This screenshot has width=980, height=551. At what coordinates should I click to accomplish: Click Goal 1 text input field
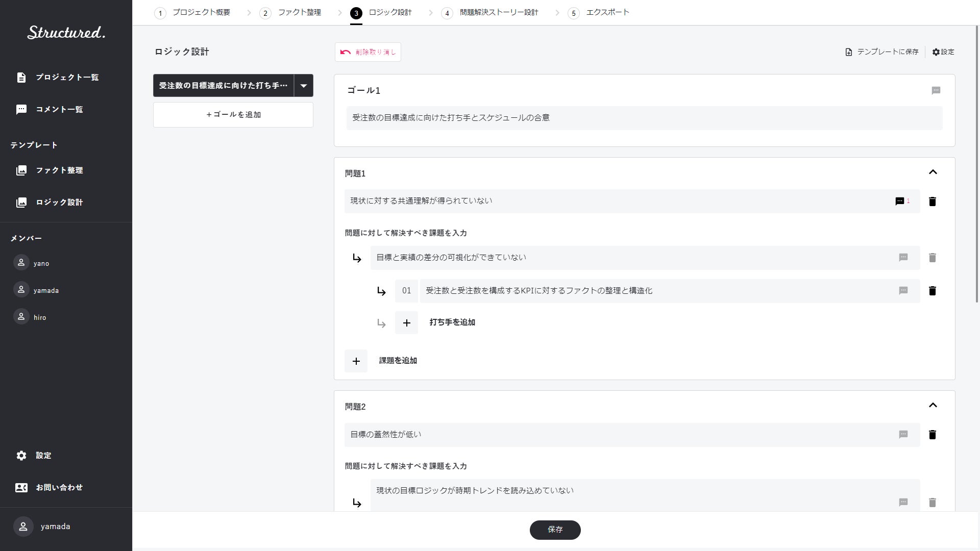click(644, 118)
